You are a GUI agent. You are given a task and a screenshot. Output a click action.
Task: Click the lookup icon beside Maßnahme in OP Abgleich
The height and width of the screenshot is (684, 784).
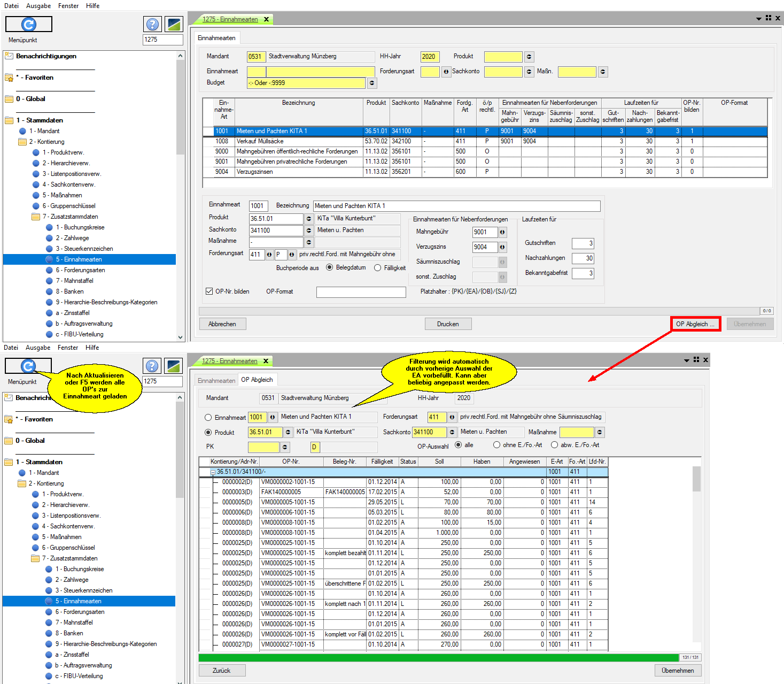tap(600, 432)
